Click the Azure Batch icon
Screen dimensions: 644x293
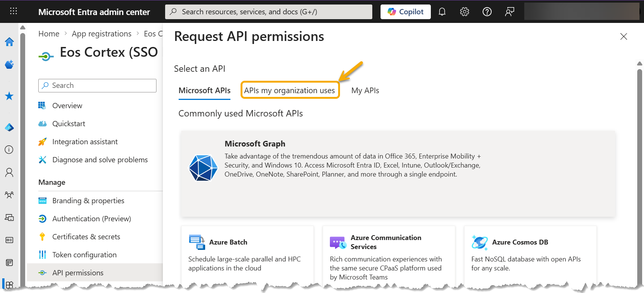point(197,242)
